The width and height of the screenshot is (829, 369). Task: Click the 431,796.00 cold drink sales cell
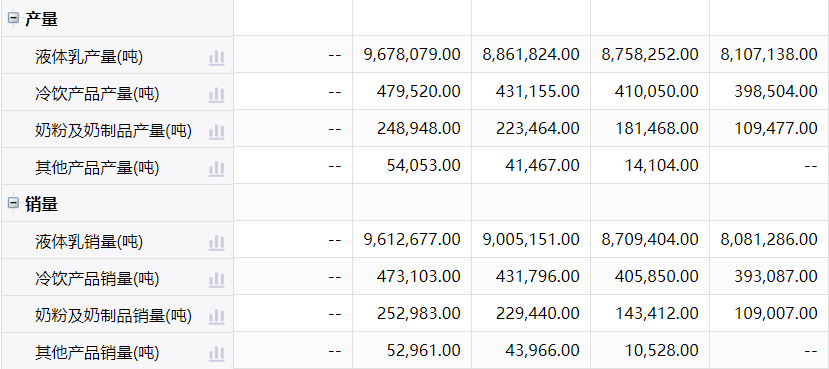tap(531, 276)
